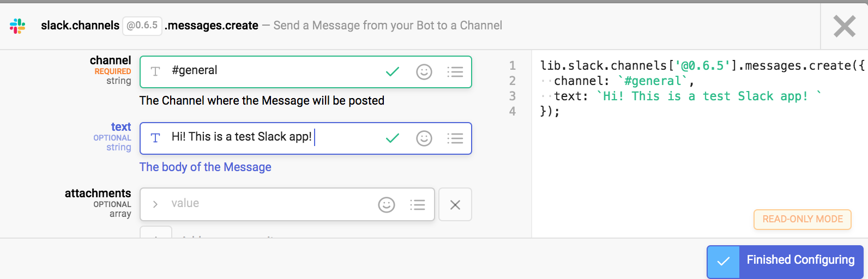The width and height of the screenshot is (868, 279).
Task: Open list options icon in attachments field
Action: point(418,205)
